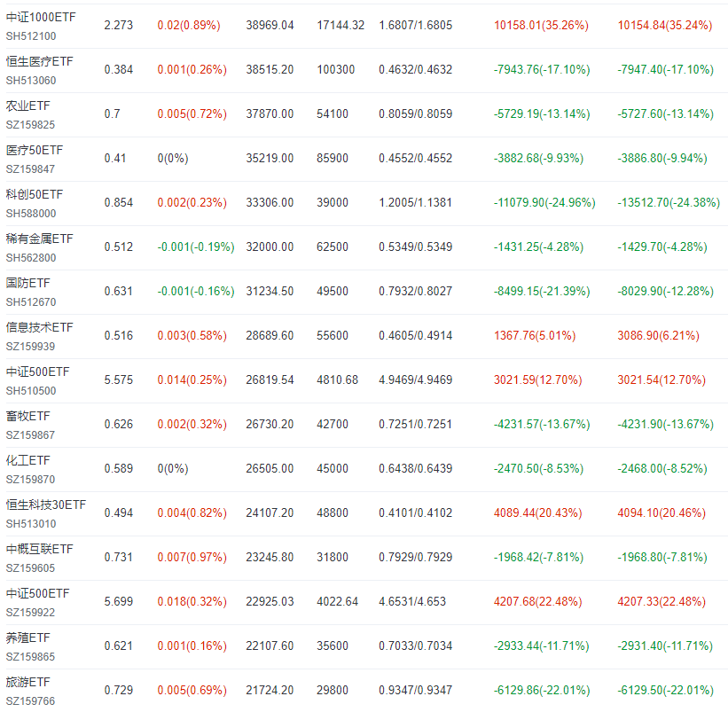Click code SZ159605
The height and width of the screenshot is (712, 728).
[x=30, y=568]
